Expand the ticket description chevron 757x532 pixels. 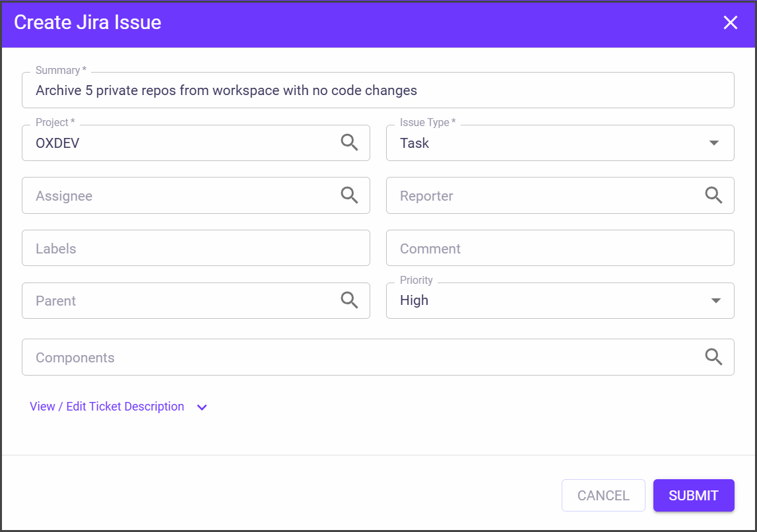coord(202,407)
